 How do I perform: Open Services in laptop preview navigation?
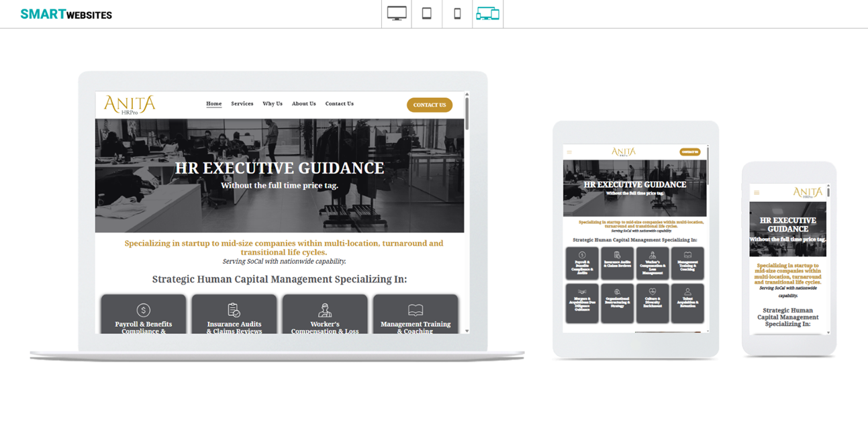point(242,104)
